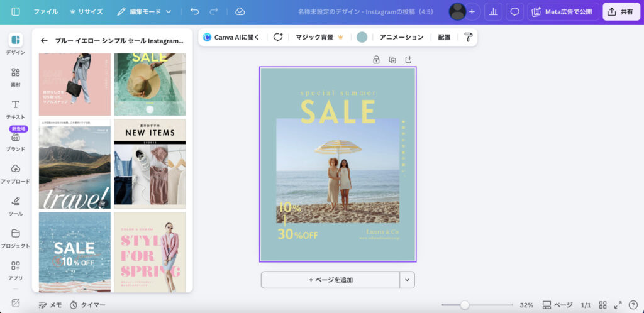The image size is (644, 313).
Task: Open the ファイル menu
Action: (46, 12)
